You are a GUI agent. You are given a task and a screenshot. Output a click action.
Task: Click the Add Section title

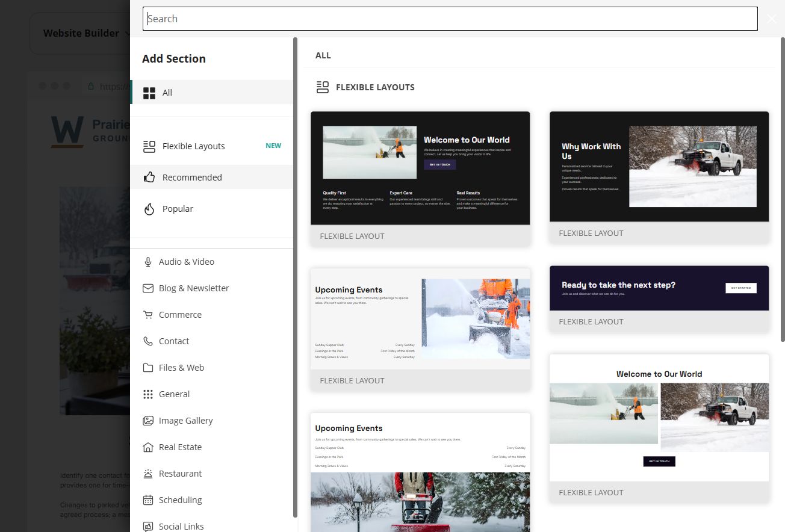tap(174, 58)
